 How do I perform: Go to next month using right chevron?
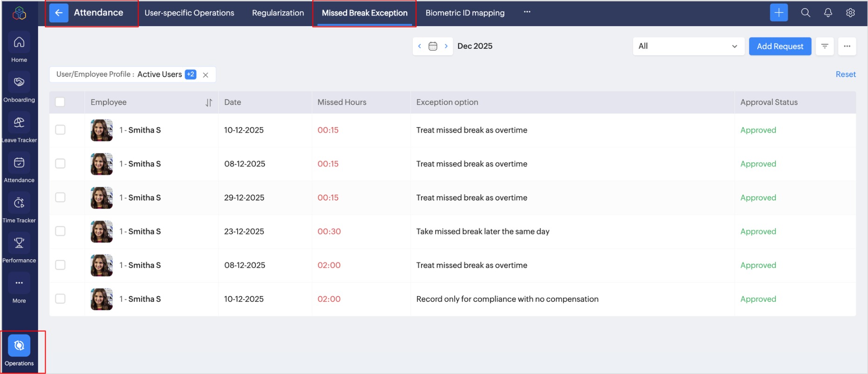point(446,46)
